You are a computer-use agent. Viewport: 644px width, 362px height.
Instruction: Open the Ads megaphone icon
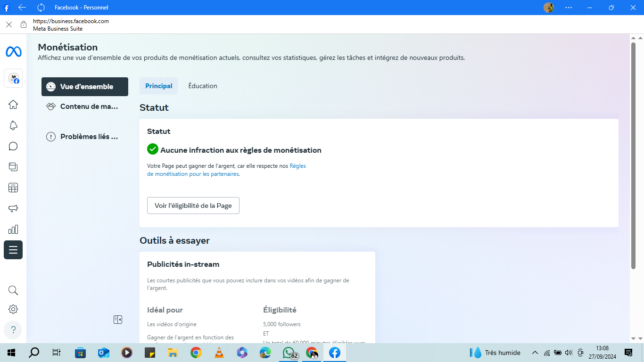pyautogui.click(x=13, y=208)
